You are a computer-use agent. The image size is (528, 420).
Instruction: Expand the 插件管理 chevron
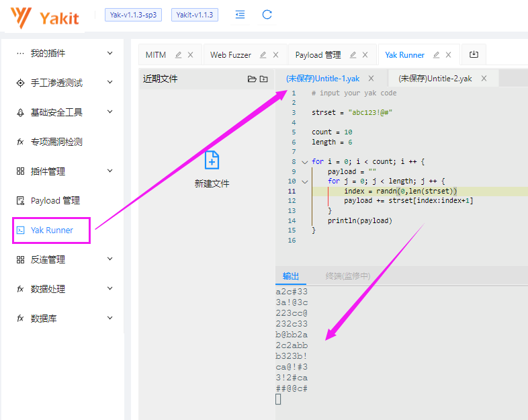tap(109, 171)
